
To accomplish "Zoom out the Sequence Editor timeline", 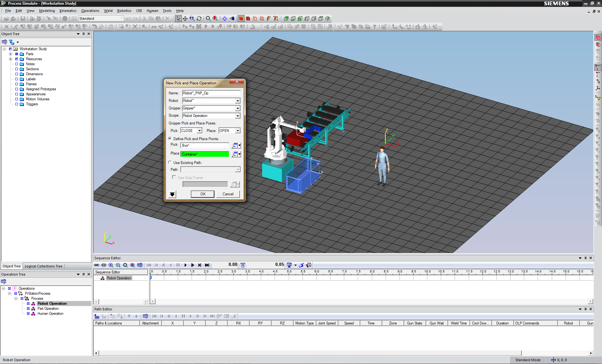I will pos(118,265).
